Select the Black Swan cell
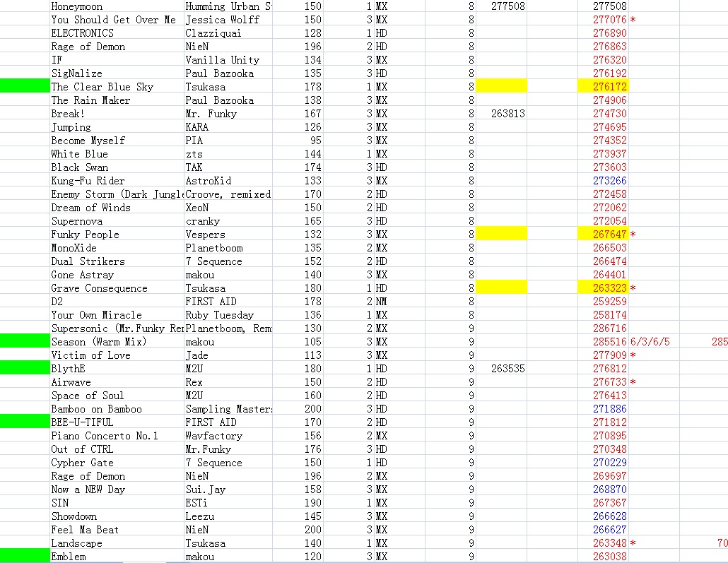Viewport: 728px width, 563px height. (117, 167)
